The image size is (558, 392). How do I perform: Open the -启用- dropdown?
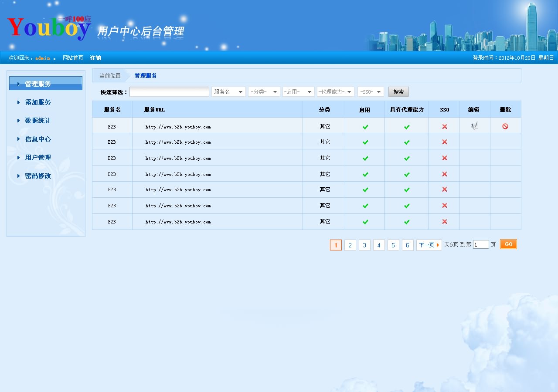299,92
